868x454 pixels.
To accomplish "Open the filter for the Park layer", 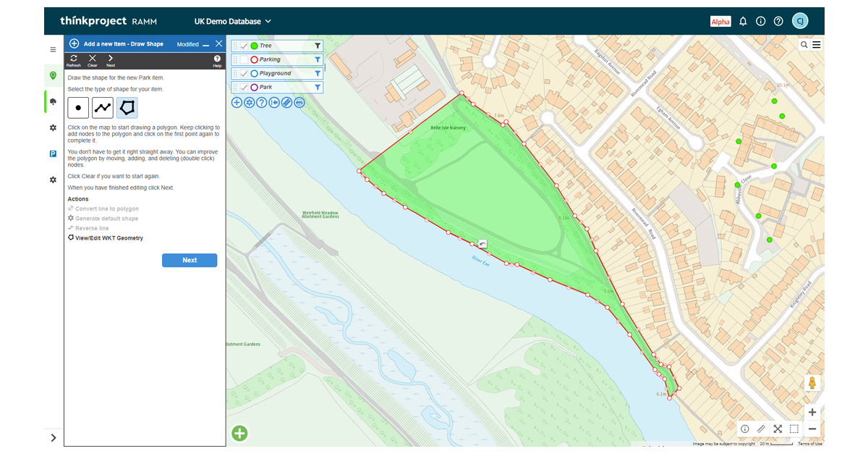I will point(318,87).
